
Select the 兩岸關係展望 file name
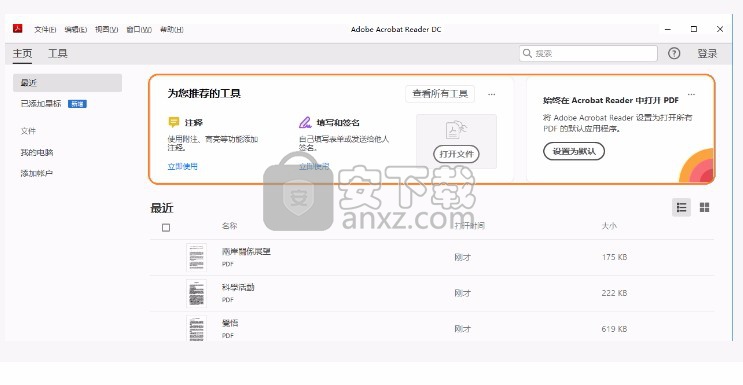pyautogui.click(x=246, y=251)
